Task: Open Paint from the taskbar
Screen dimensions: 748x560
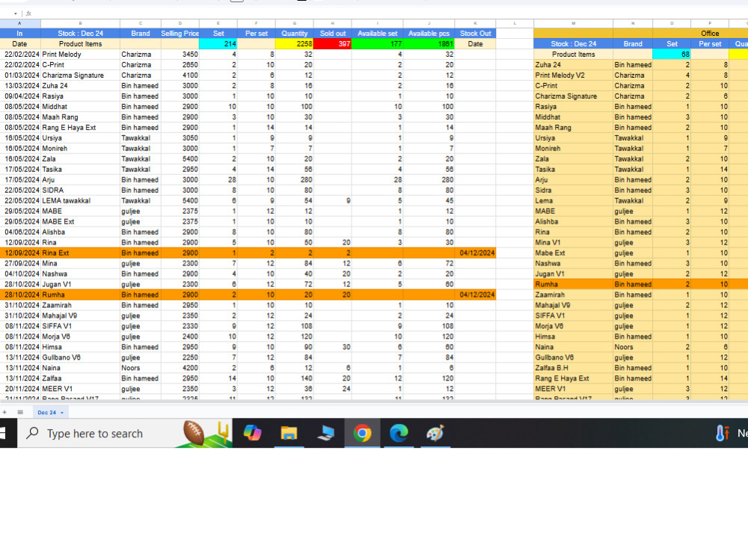Action: [x=435, y=433]
